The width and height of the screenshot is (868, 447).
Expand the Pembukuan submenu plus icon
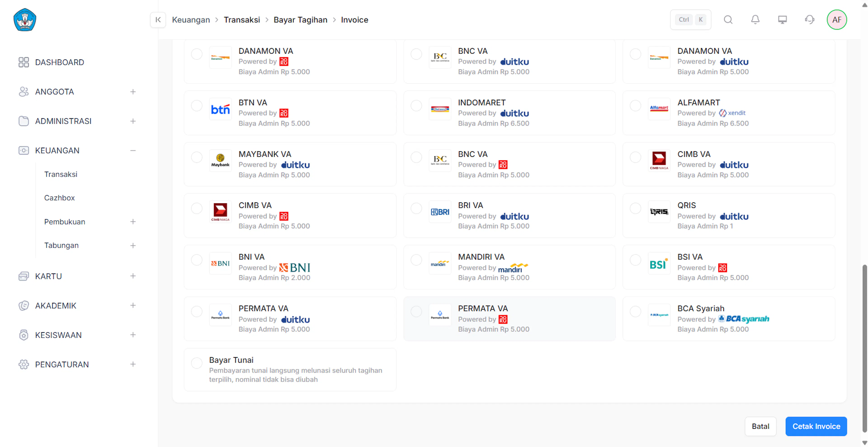(x=133, y=222)
